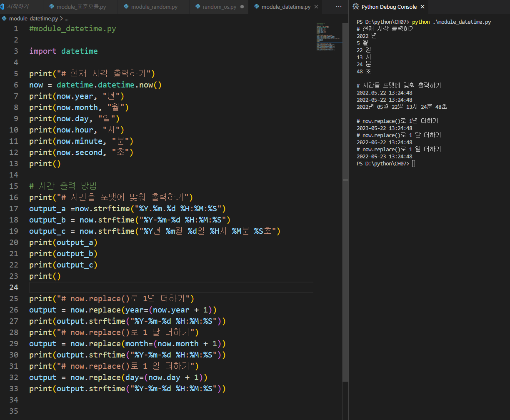
Task: Click the terminal prompt cursor at PS D:\python\CH07>
Action: click(x=413, y=164)
